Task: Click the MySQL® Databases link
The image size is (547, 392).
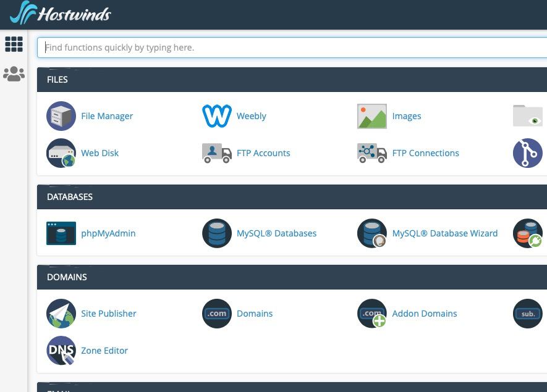Action: [x=277, y=233]
